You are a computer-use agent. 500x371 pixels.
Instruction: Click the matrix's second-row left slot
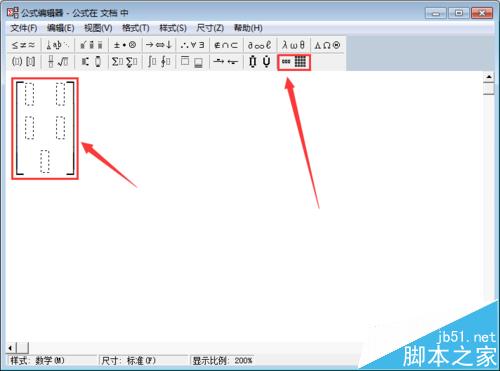click(29, 128)
